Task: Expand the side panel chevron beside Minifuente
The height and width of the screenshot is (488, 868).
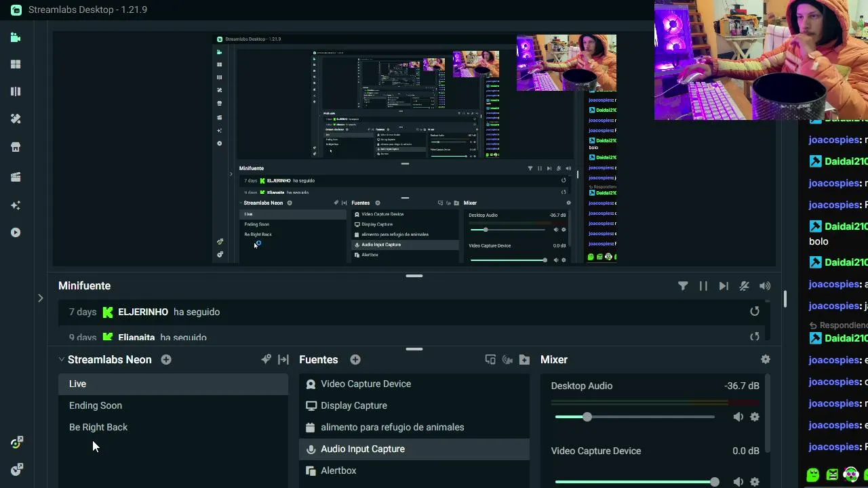Action: (x=40, y=298)
